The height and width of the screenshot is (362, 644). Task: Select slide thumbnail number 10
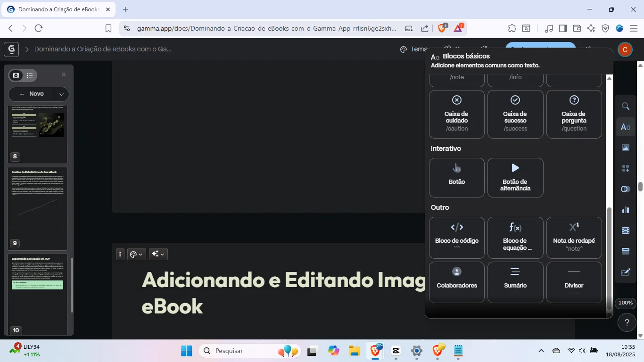(x=37, y=295)
